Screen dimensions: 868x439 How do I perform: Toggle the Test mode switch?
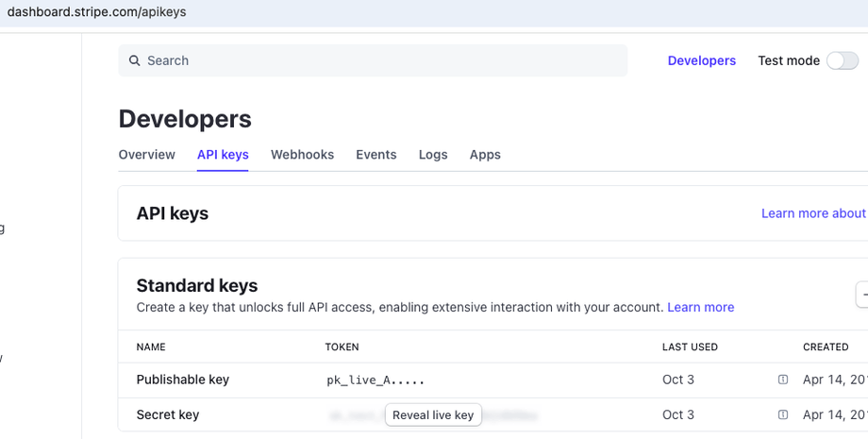842,60
